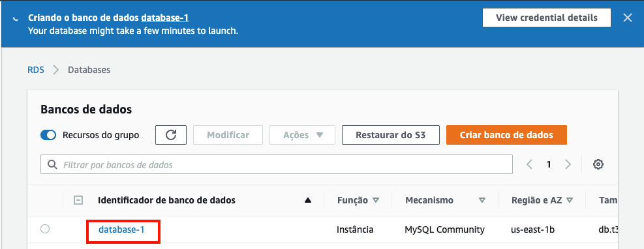The height and width of the screenshot is (249, 644).
Task: Toggle the select-all header checkbox
Action: (78, 200)
